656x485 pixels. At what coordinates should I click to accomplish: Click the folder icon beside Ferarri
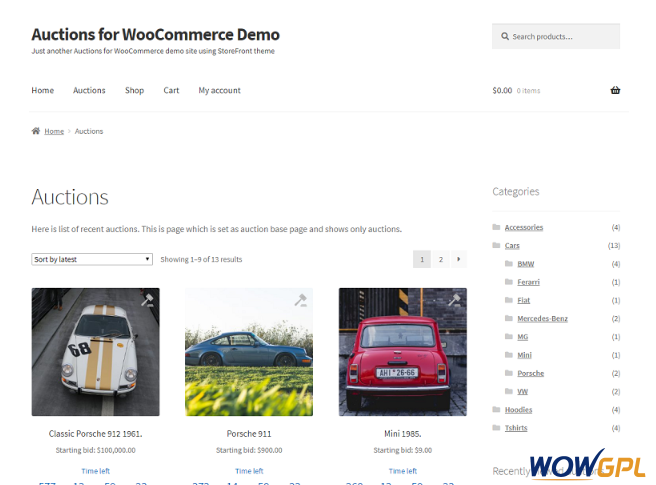point(509,282)
